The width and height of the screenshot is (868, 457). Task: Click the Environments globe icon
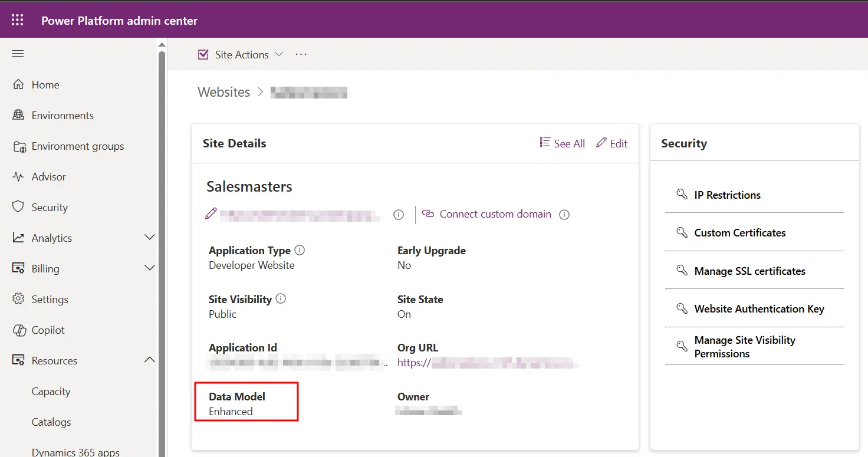tap(18, 115)
